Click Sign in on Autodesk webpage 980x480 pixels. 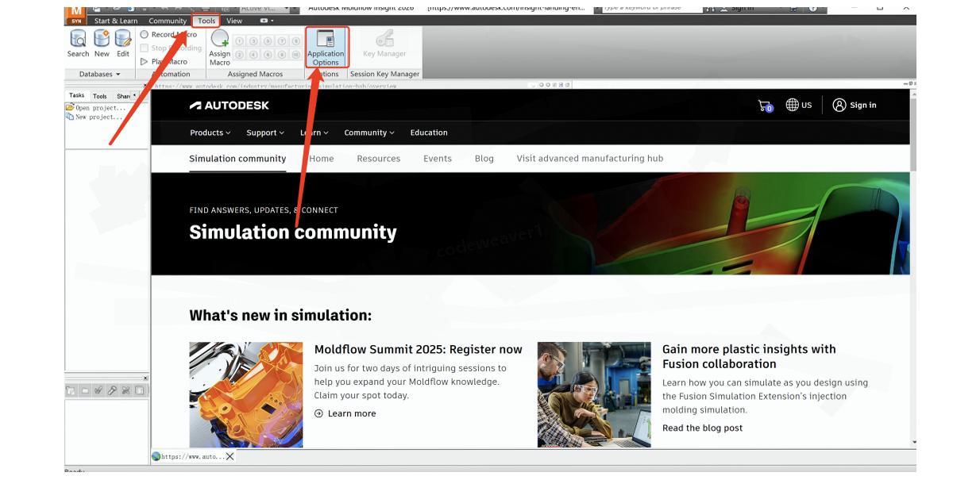pyautogui.click(x=855, y=106)
